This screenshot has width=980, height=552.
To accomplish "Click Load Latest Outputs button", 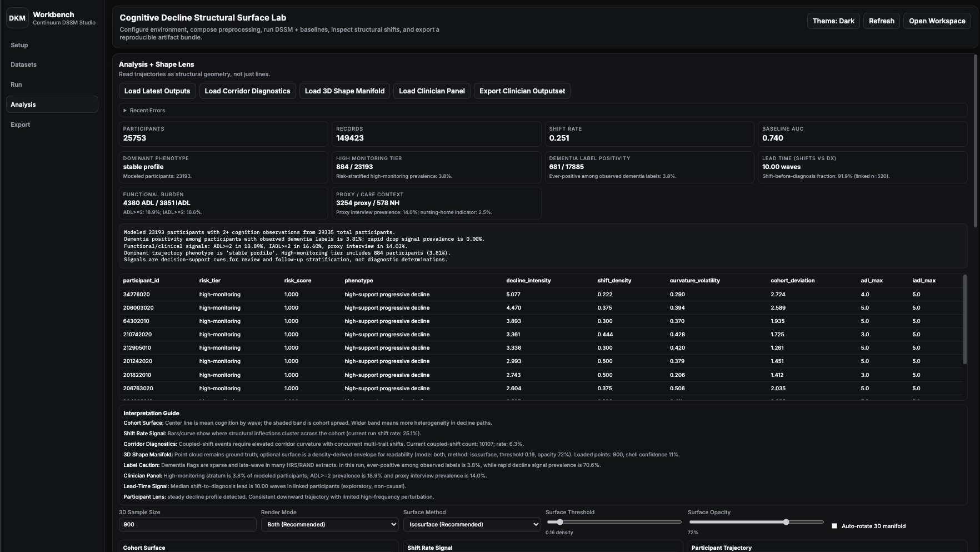I will pos(157,91).
